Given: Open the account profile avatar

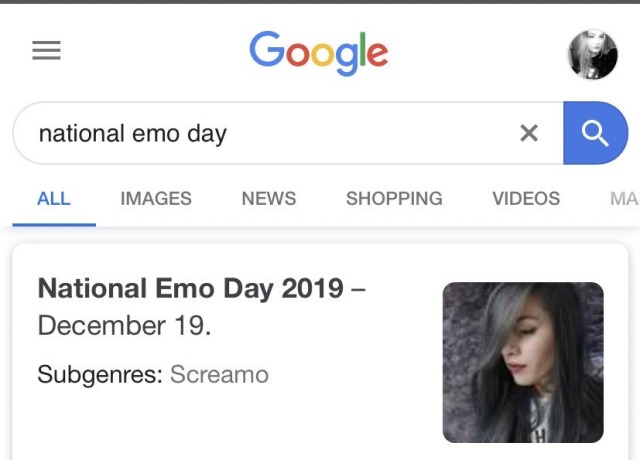Looking at the screenshot, I should (593, 54).
